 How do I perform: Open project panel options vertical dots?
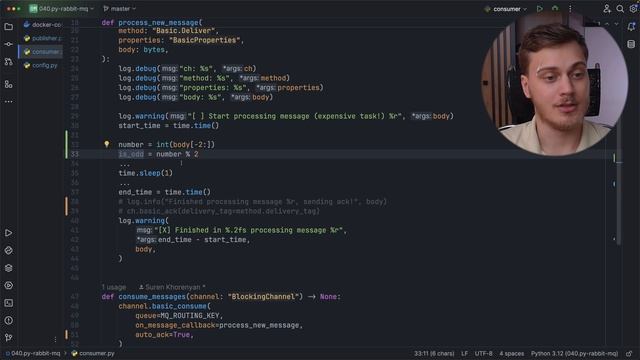[55, 339]
